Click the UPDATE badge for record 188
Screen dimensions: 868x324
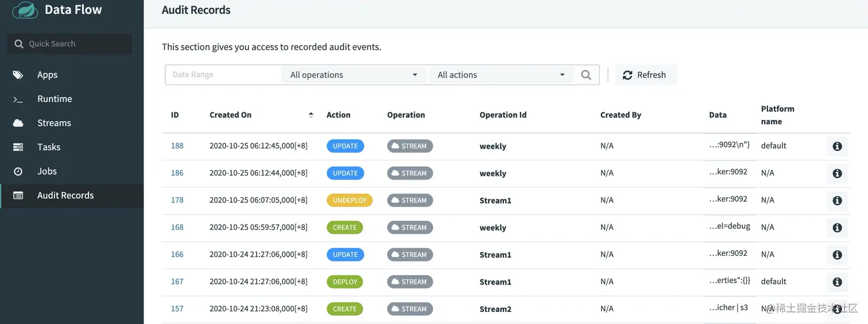click(x=345, y=146)
